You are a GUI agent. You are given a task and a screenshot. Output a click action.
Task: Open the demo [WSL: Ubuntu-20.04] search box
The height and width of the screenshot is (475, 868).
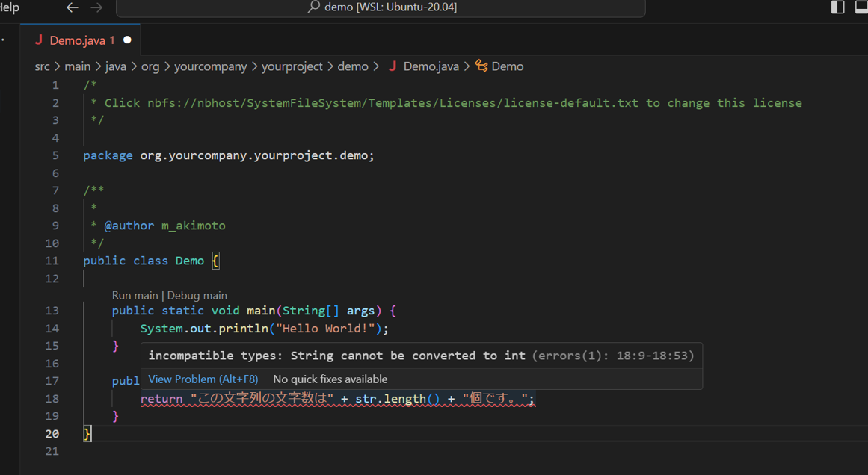pyautogui.click(x=381, y=7)
